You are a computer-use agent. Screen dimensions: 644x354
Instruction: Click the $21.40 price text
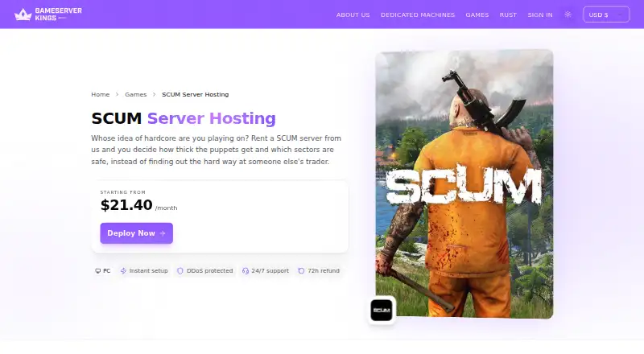tap(126, 205)
